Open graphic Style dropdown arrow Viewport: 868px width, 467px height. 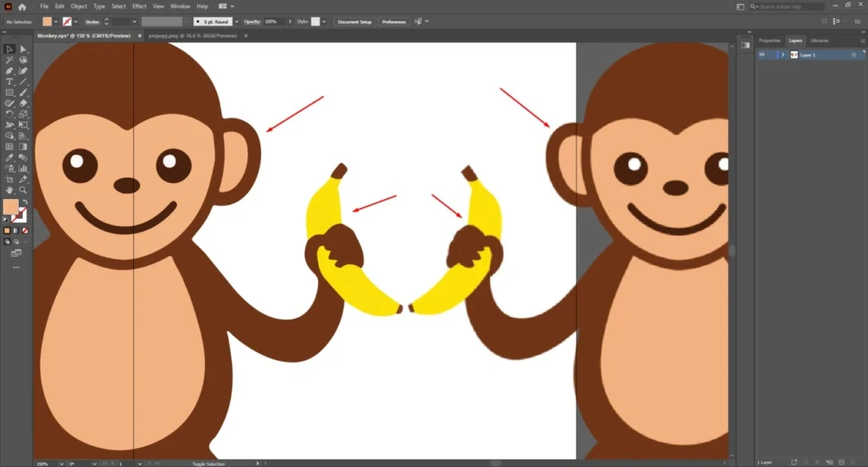[x=324, y=21]
